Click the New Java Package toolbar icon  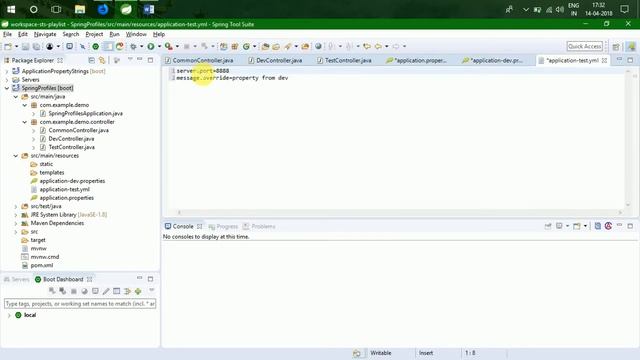235,47
